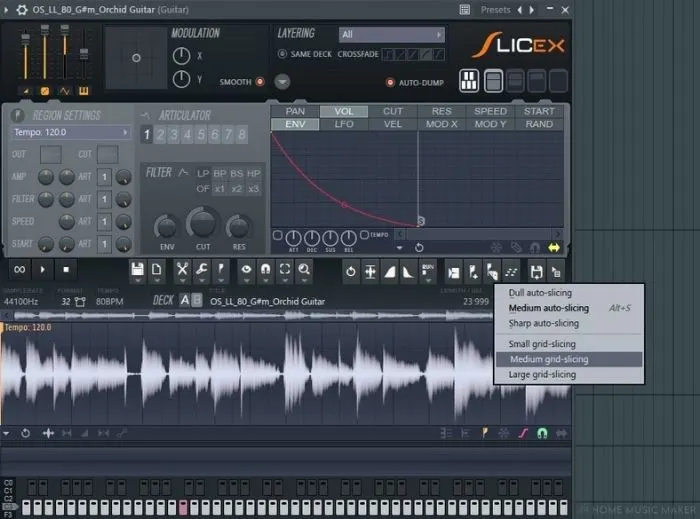Open the waveform options arrow at far left

pos(6,433)
